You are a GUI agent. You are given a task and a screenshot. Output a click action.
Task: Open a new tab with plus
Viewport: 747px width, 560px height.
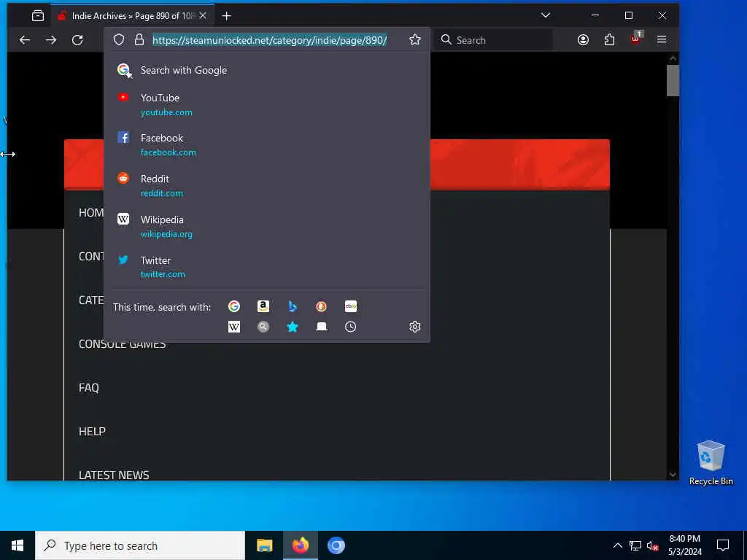(x=227, y=16)
